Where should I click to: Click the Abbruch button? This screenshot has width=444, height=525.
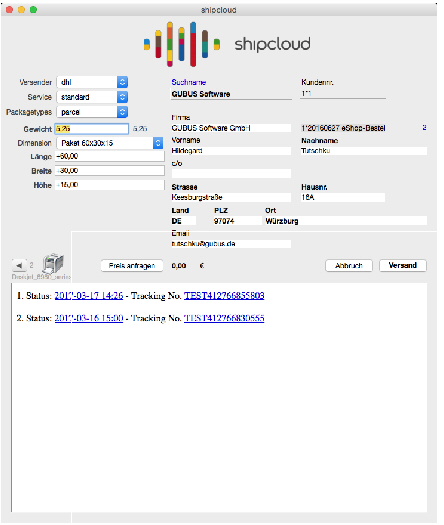tap(349, 266)
